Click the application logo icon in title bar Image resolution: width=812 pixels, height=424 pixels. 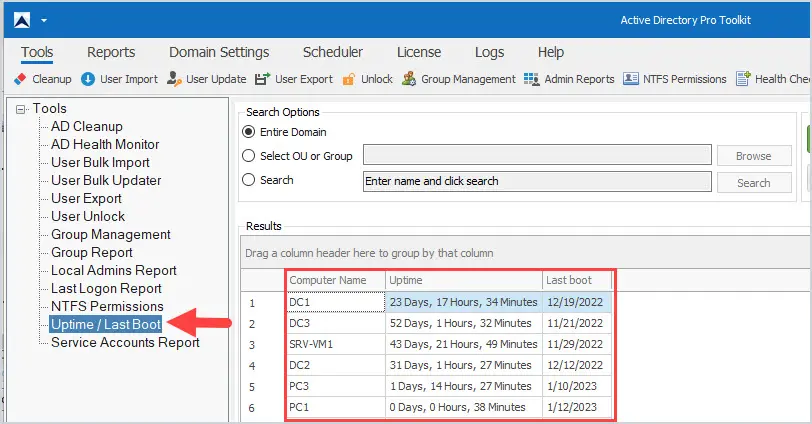click(22, 20)
